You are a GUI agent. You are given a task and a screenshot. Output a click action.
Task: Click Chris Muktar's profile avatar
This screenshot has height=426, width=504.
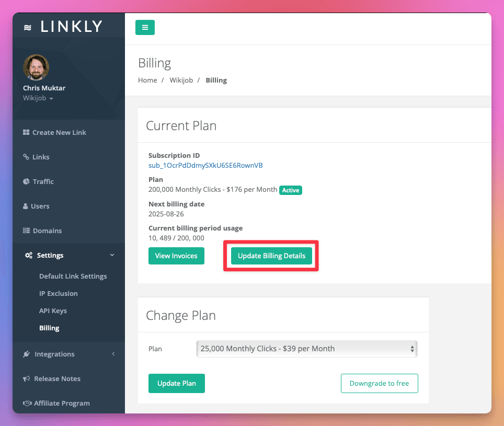pyautogui.click(x=36, y=67)
